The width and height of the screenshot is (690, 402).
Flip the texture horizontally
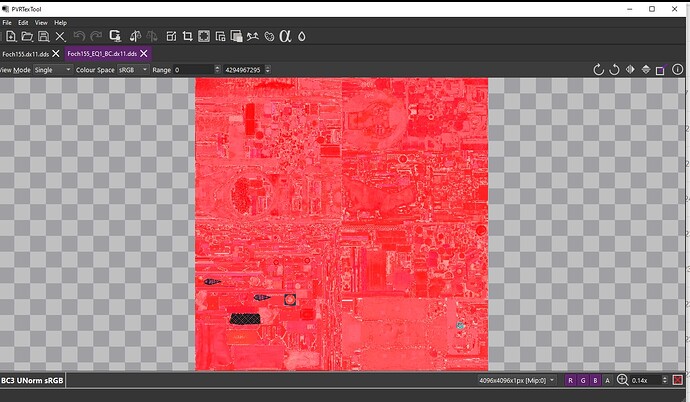pyautogui.click(x=630, y=69)
